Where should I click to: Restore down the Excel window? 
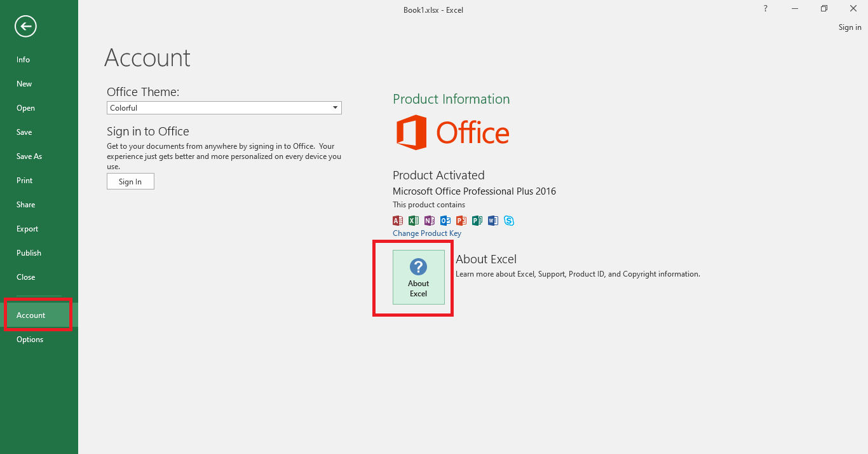pos(824,8)
